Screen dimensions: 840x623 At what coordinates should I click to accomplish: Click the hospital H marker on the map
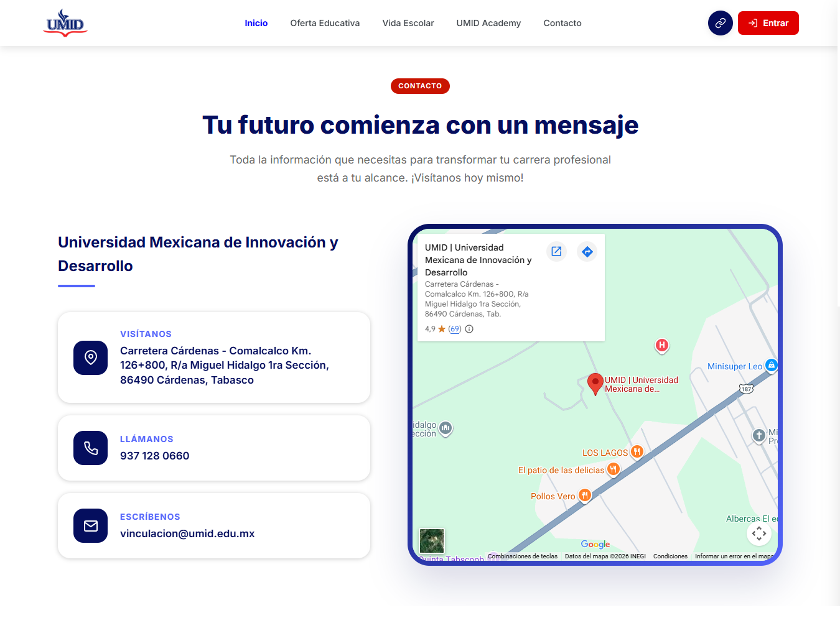tap(662, 346)
